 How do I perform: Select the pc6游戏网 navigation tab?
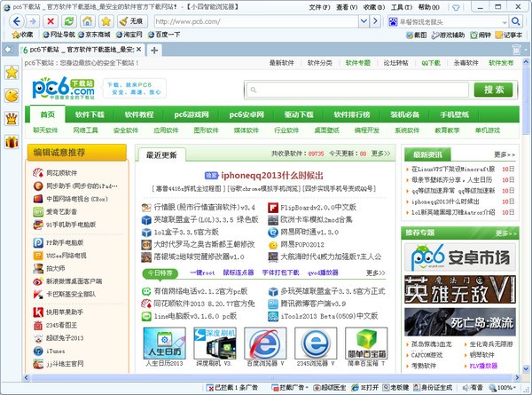point(192,115)
